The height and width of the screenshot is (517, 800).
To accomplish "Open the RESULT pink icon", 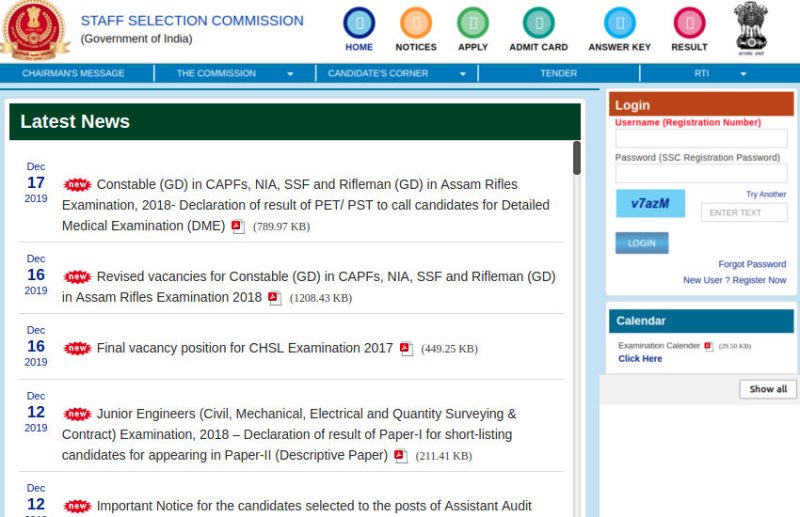I will click(x=689, y=23).
